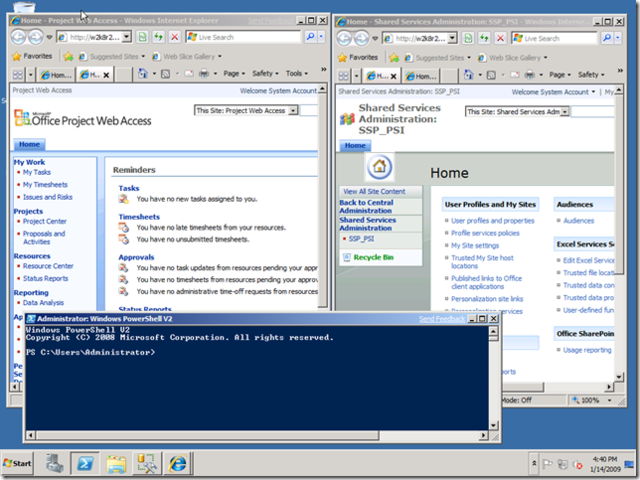Click Back button in Project Web Access window
Image resolution: width=640 pixels, height=480 pixels.
(18, 37)
